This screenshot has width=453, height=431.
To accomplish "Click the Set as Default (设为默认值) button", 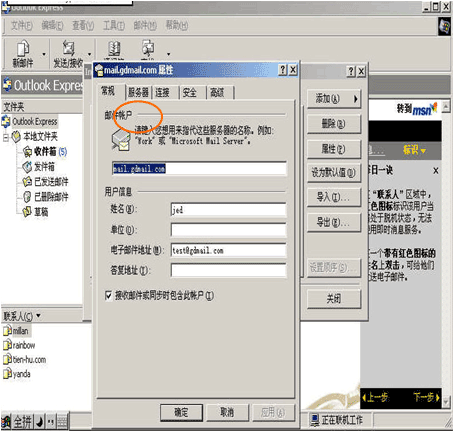I will pyautogui.click(x=334, y=173).
